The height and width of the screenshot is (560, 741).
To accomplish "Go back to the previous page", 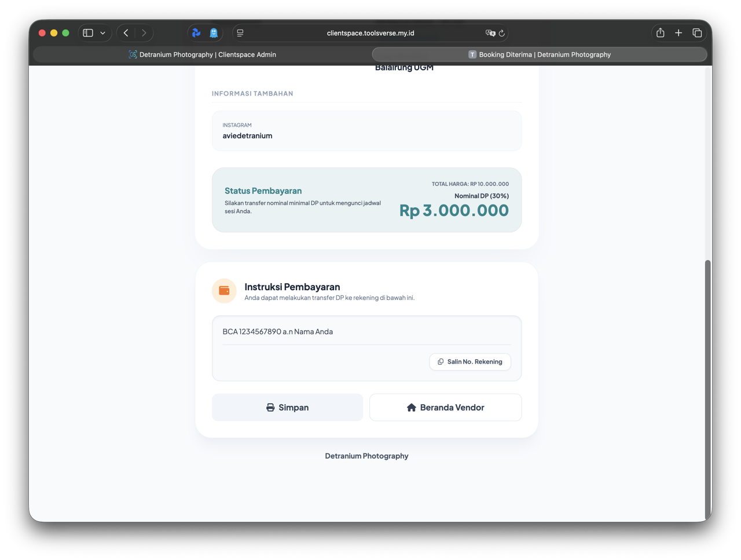I will click(x=126, y=33).
